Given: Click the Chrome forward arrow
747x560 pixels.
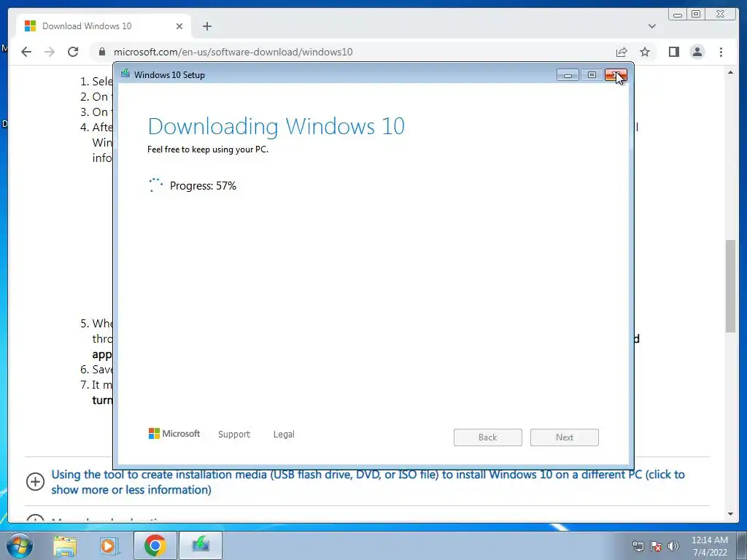Looking at the screenshot, I should pyautogui.click(x=50, y=52).
